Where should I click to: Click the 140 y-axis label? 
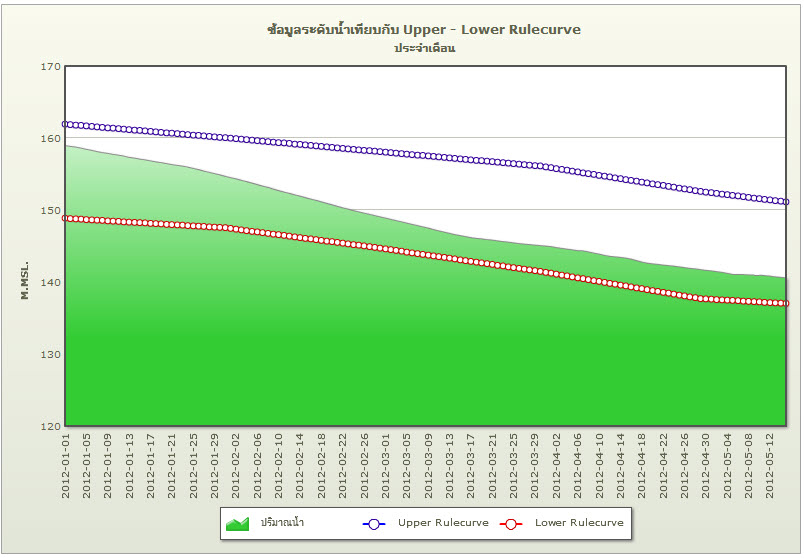(x=51, y=283)
